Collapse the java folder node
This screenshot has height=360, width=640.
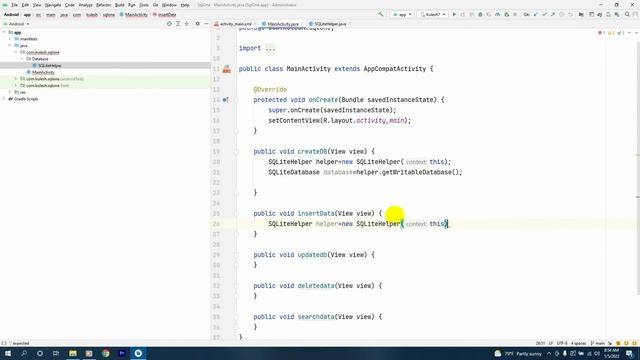click(x=10, y=45)
